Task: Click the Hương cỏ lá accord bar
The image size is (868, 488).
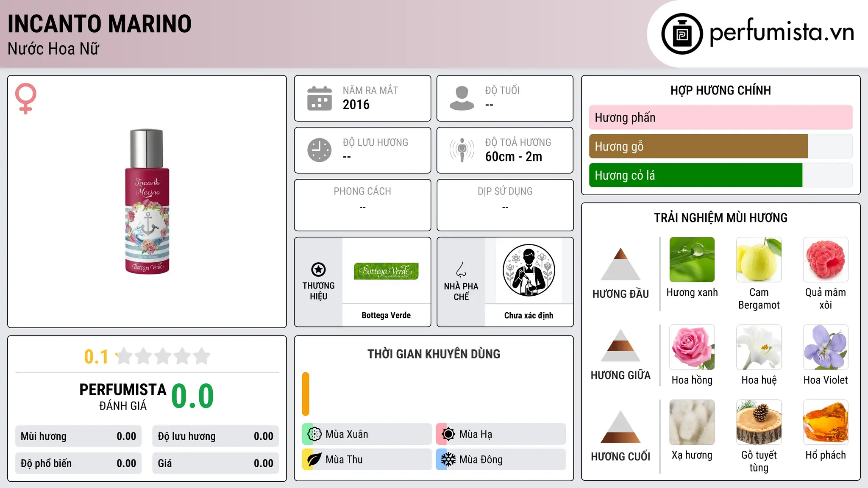Action: click(721, 175)
